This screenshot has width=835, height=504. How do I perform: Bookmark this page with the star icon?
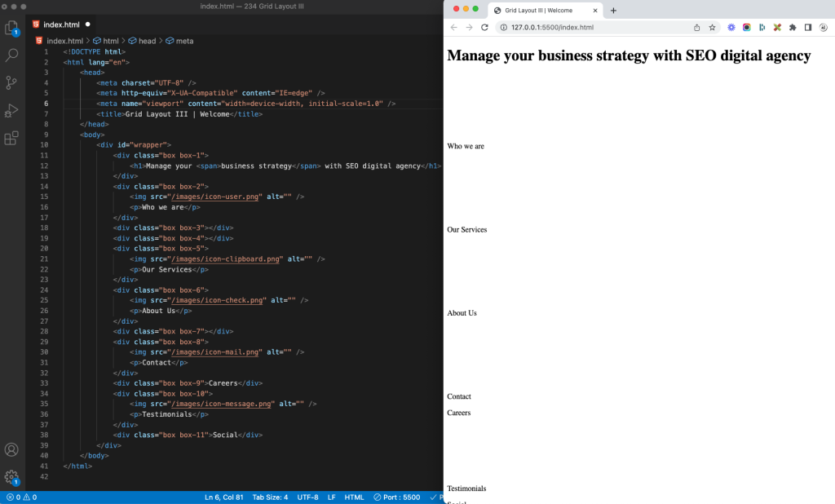pos(712,27)
